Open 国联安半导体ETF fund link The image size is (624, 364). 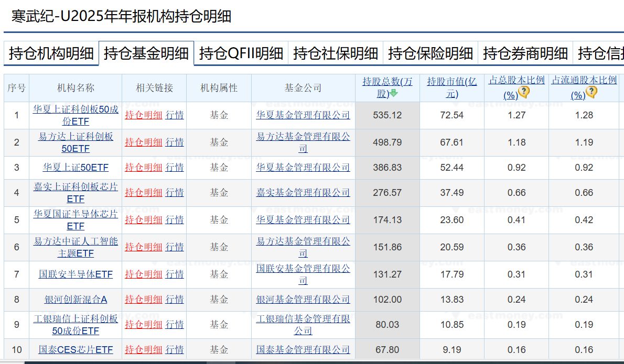[x=76, y=274]
